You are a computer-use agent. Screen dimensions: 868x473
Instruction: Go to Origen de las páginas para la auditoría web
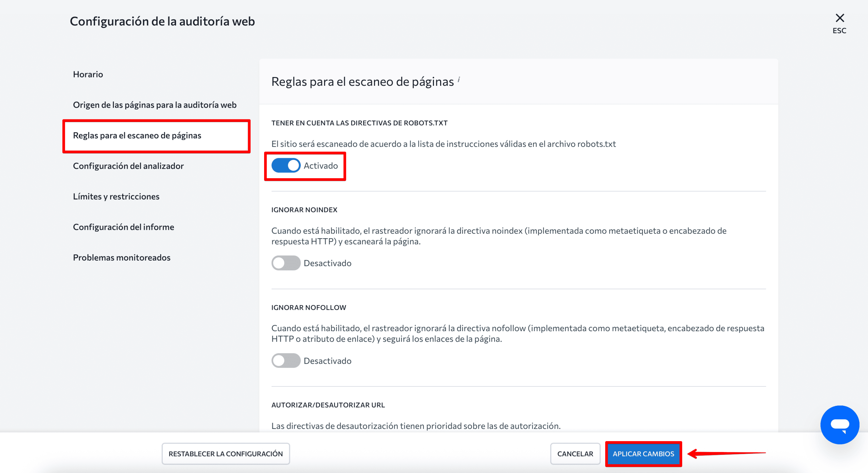coord(155,105)
